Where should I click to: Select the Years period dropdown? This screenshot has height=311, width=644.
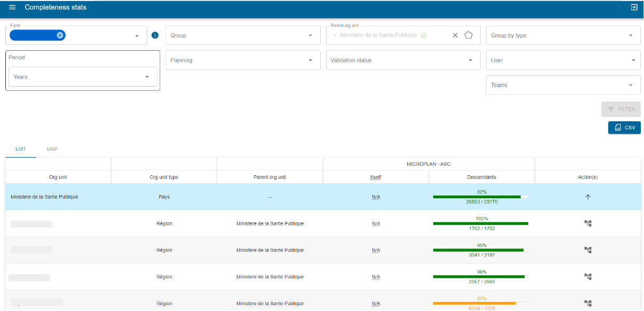[x=83, y=77]
